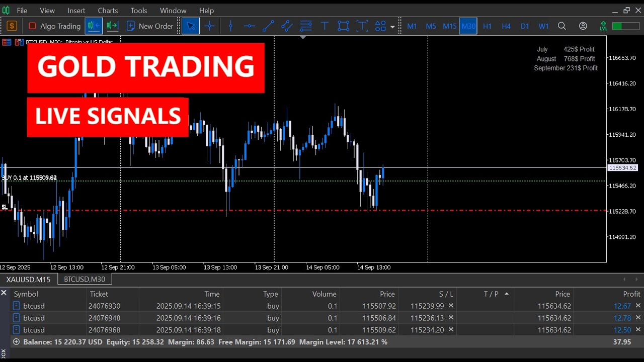This screenshot has height=362, width=644.
Task: Open the Charts menu
Action: tap(108, 10)
